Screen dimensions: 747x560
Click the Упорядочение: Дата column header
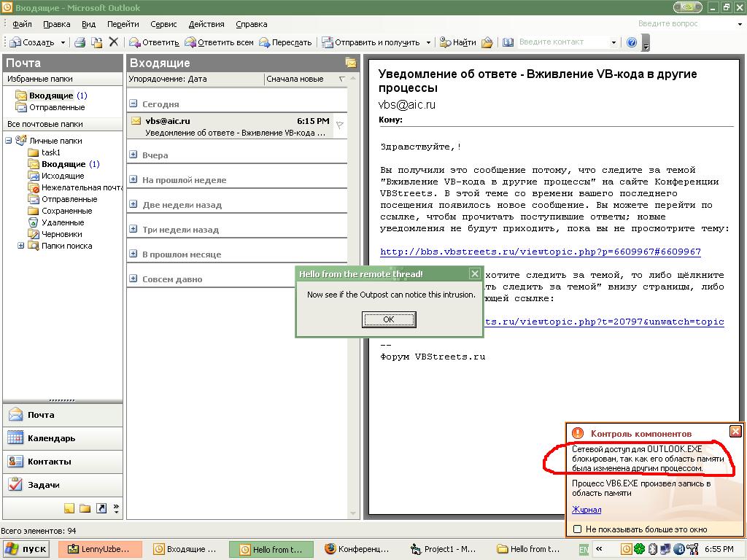[195, 79]
